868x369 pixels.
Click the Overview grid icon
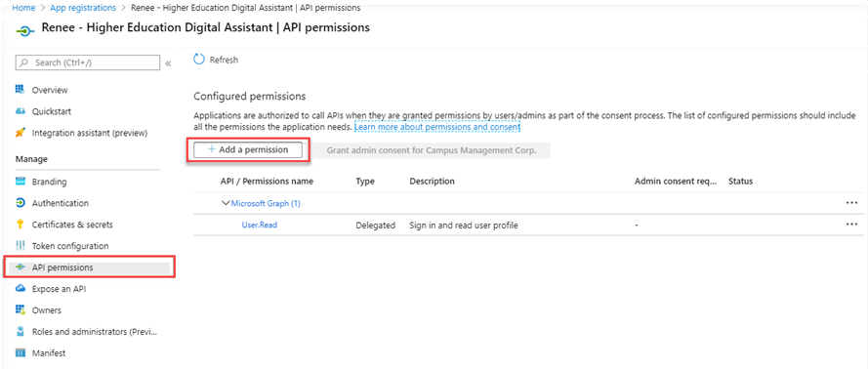[x=21, y=90]
